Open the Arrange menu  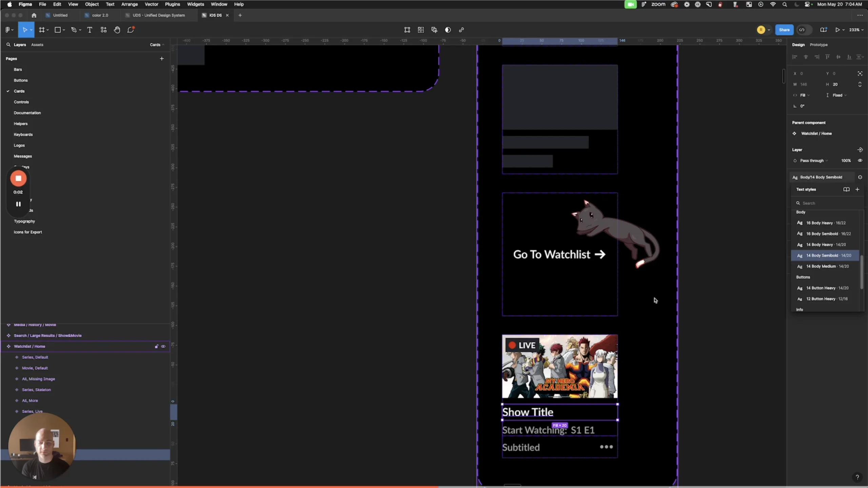(x=129, y=4)
